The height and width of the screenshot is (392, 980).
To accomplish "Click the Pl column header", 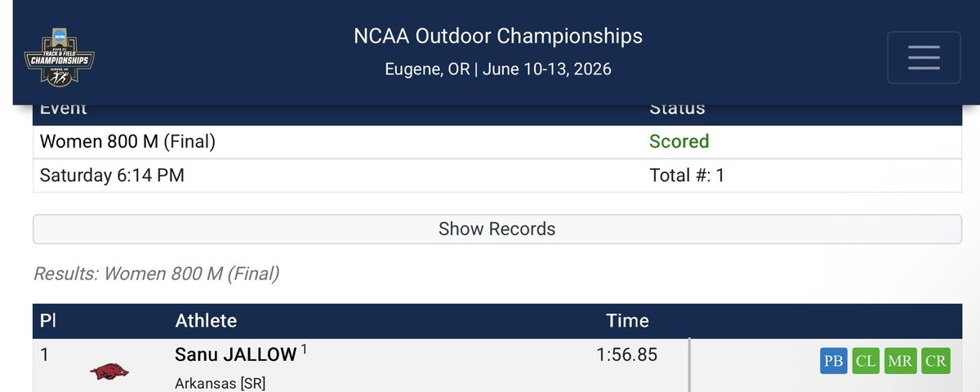I will tap(47, 321).
